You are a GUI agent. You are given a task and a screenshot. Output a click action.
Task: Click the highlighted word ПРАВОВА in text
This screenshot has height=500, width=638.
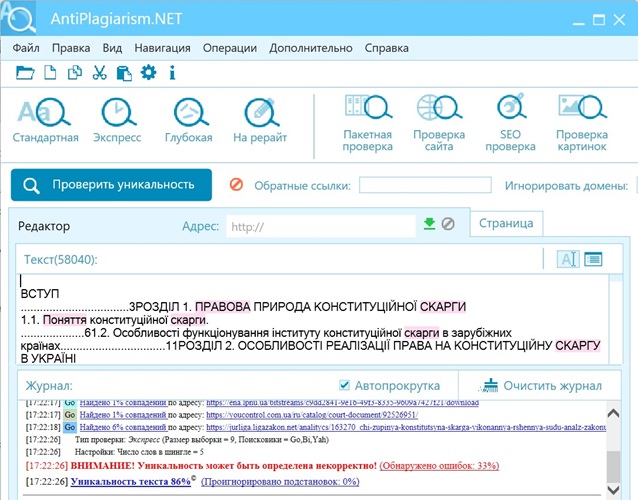[x=223, y=307]
